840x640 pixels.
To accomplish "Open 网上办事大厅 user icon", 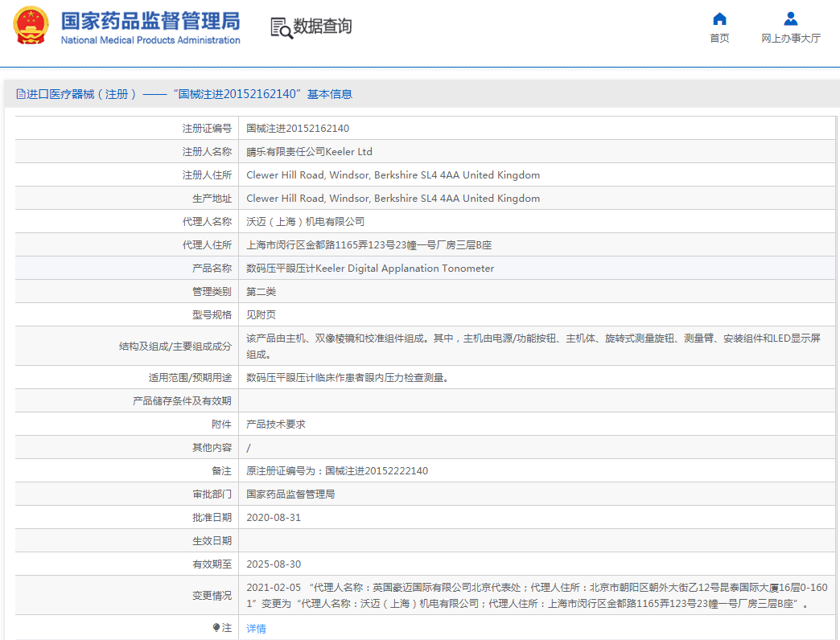I will [791, 19].
